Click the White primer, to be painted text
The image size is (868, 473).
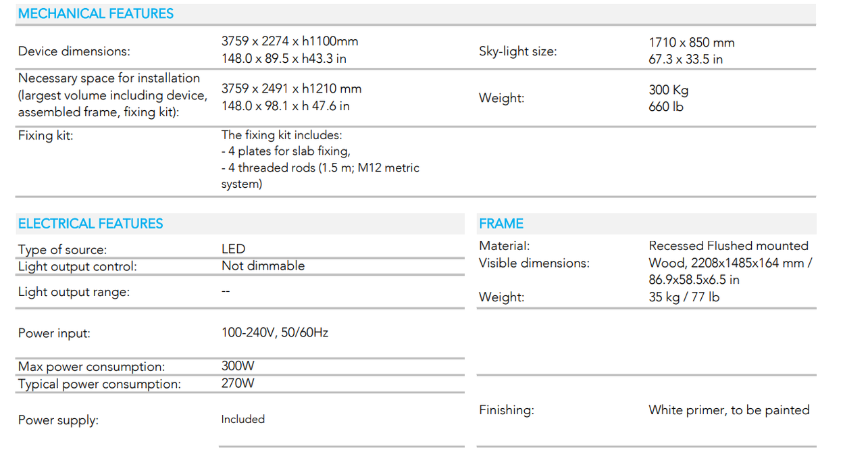point(730,409)
